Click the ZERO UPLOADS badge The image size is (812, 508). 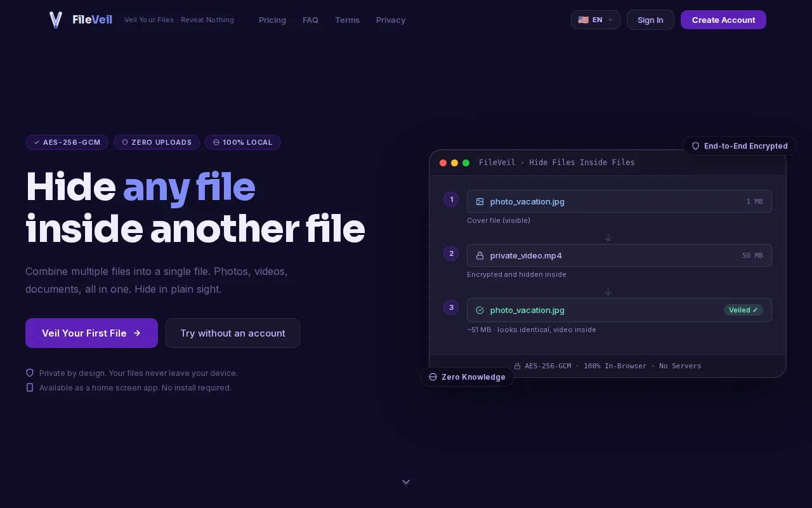[x=157, y=142]
